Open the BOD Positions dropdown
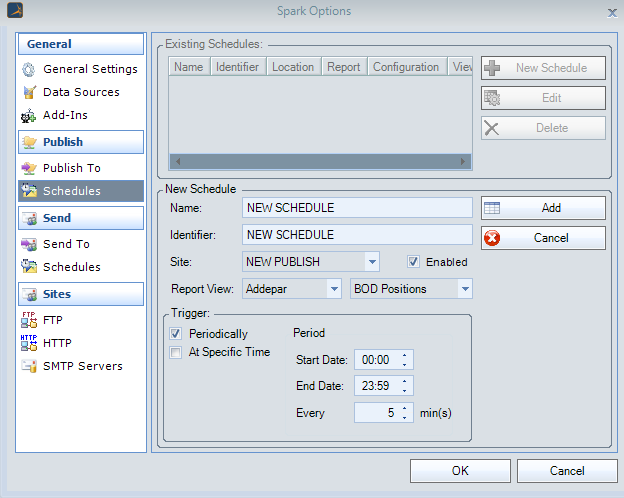 click(465, 289)
